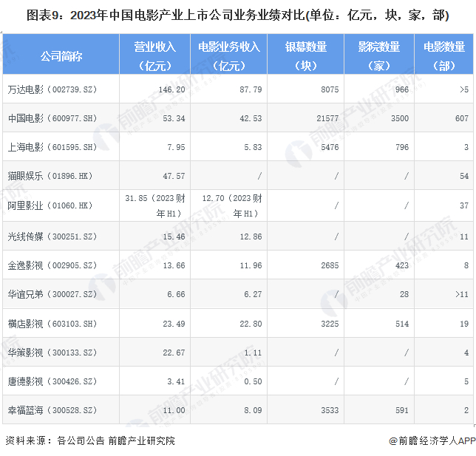Select cinema count 423

[x=402, y=265]
